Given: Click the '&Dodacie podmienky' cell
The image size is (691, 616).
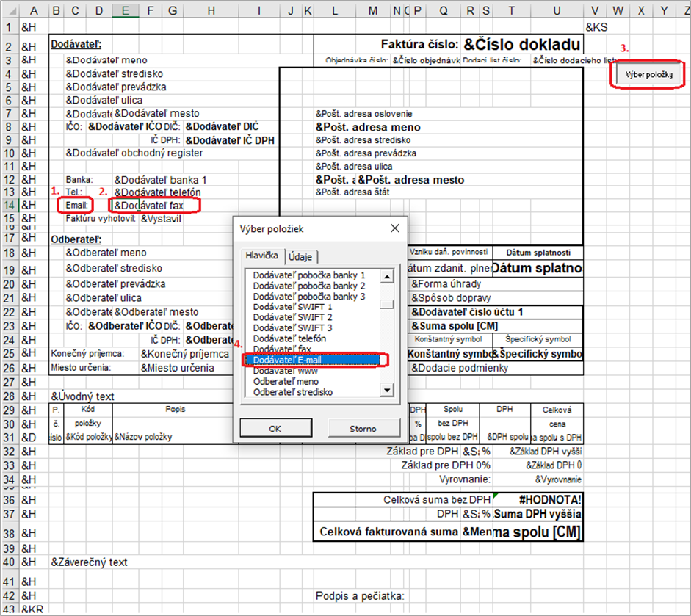Looking at the screenshot, I should coord(460,368).
